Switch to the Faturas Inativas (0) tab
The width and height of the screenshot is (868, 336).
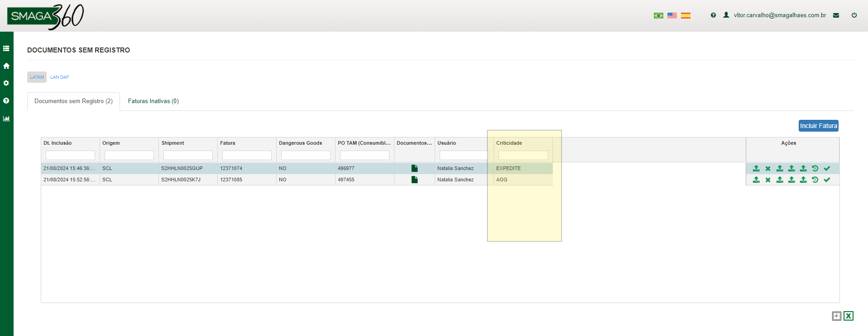tap(153, 101)
